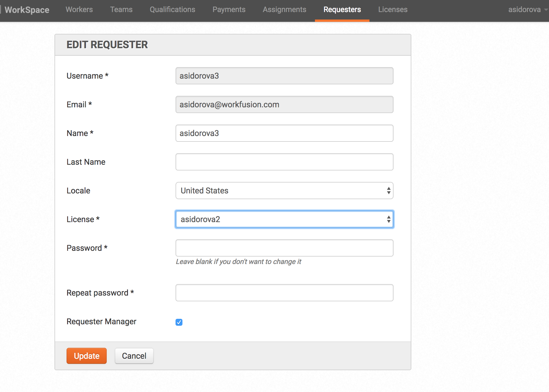Click the Locale field label

point(78,191)
